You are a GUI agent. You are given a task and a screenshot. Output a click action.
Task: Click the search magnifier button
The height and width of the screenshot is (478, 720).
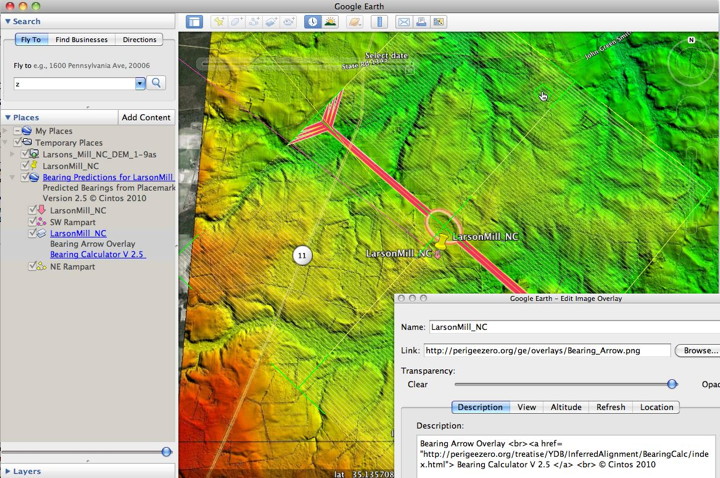click(157, 83)
